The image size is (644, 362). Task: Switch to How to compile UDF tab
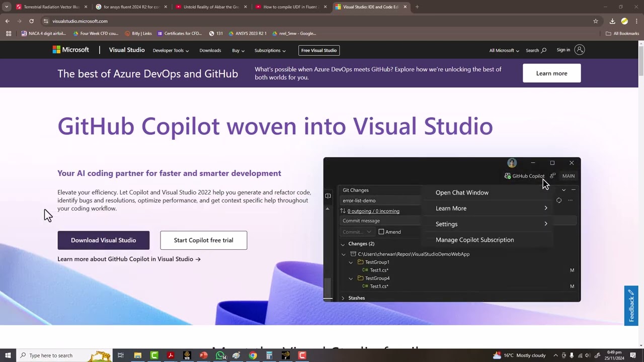291,7
